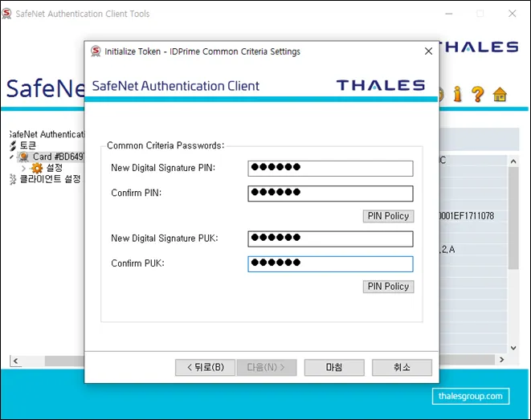Click the New Digital Signature PUK field

[x=330, y=239]
